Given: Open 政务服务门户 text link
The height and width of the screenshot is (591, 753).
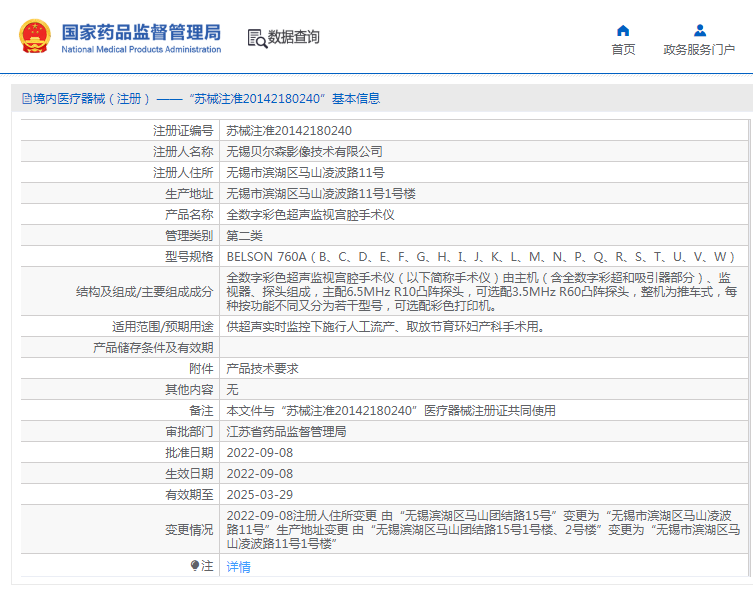Looking at the screenshot, I should point(699,49).
